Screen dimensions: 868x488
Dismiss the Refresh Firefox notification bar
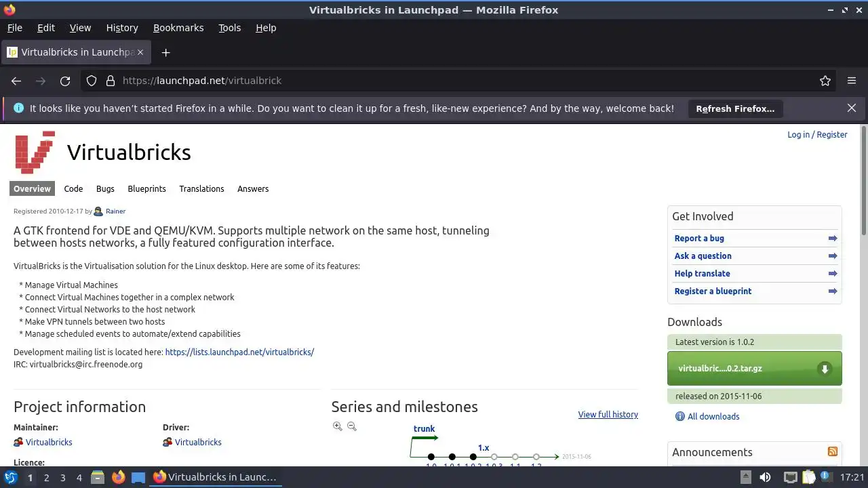pos(852,108)
